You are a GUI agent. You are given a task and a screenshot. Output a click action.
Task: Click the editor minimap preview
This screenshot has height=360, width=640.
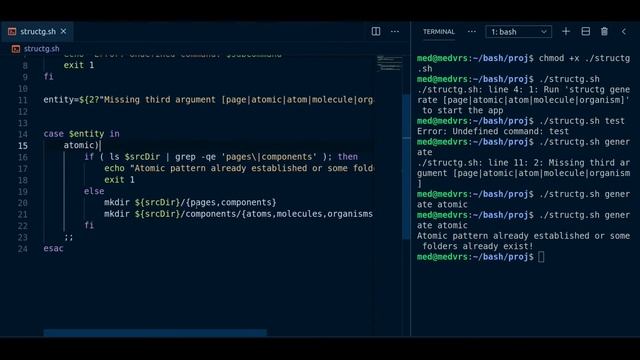tap(389, 63)
